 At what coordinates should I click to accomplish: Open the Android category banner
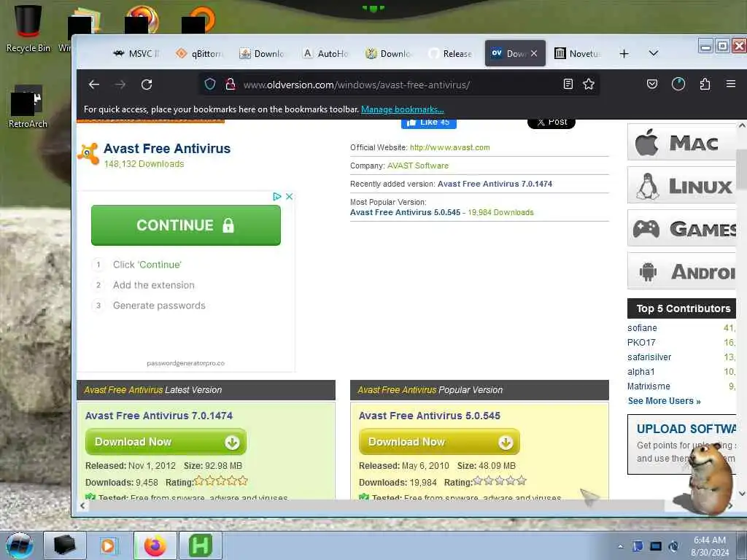coord(682,271)
